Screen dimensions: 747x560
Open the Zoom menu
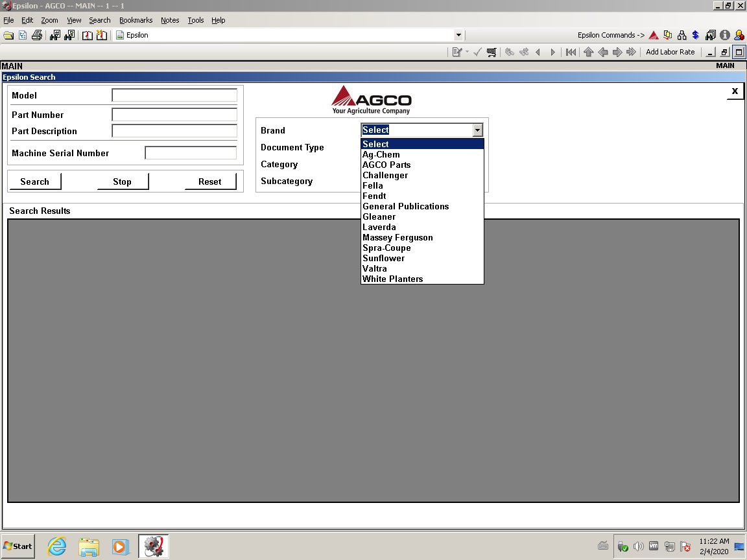49,20
